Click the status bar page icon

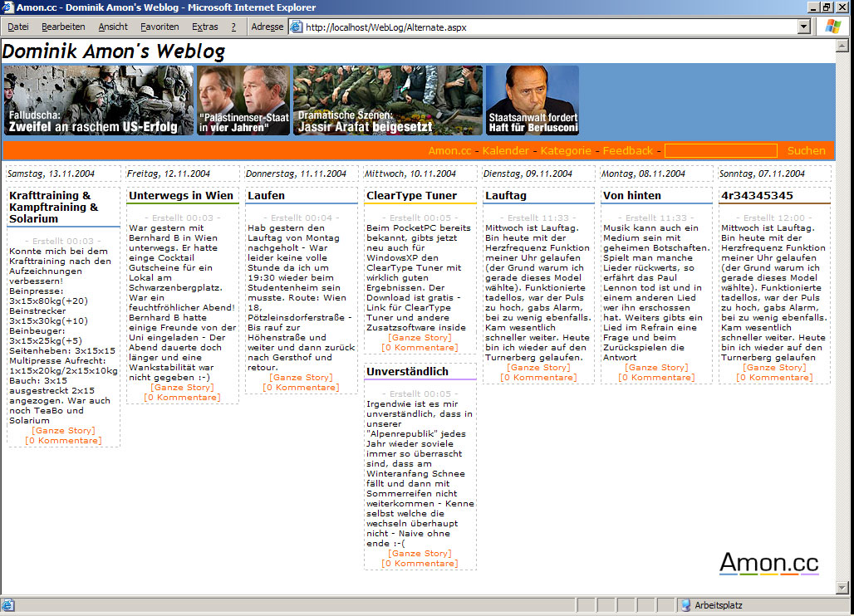click(8, 605)
